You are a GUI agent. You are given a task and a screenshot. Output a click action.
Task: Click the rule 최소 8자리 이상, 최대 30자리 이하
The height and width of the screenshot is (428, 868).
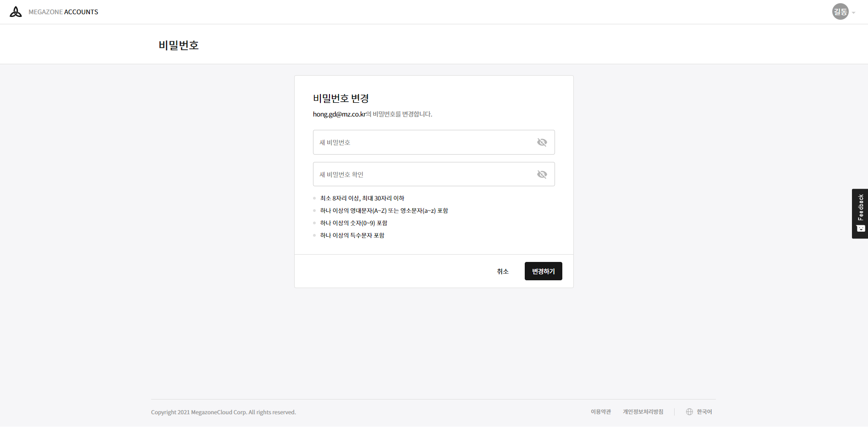[x=362, y=198]
